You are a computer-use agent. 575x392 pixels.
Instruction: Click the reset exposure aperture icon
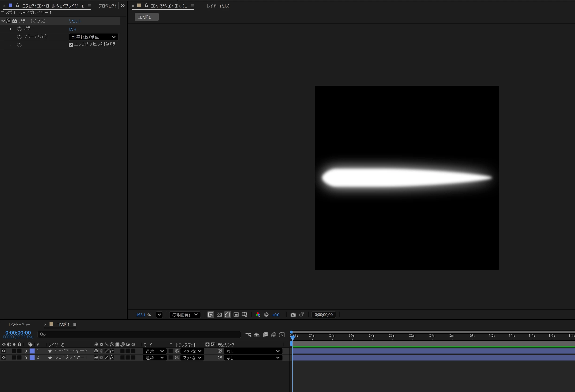click(266, 315)
